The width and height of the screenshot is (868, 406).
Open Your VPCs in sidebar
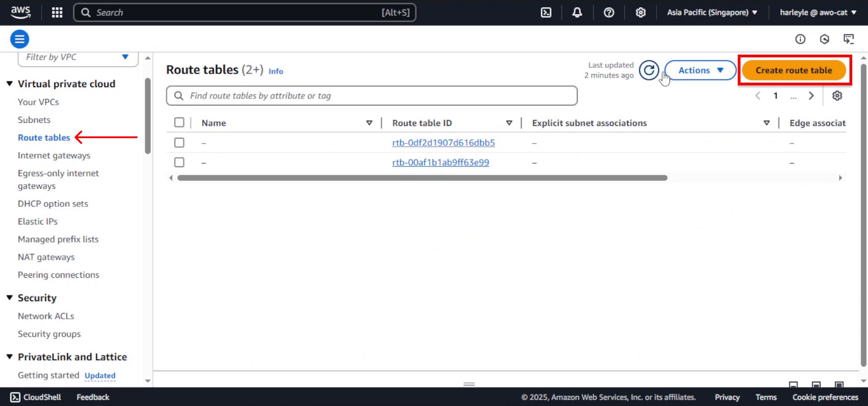coord(38,102)
